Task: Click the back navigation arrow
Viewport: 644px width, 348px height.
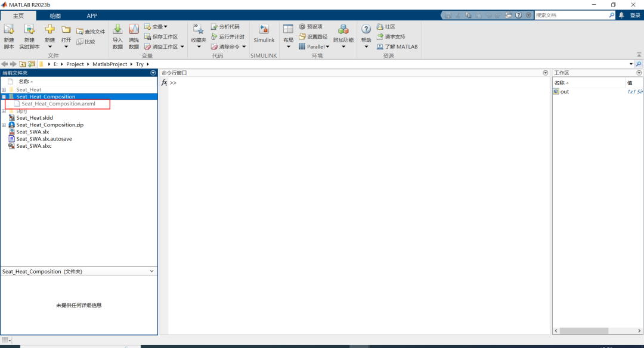Action: [x=5, y=64]
